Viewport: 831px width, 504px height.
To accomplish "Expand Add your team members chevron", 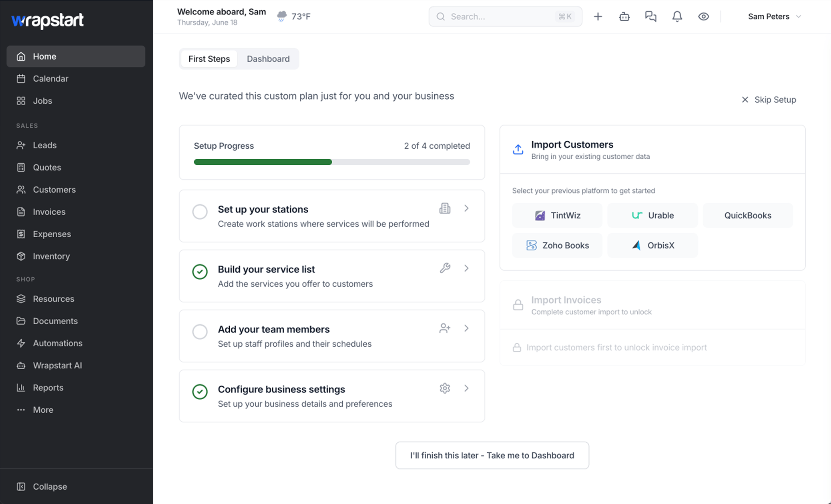I will [466, 328].
